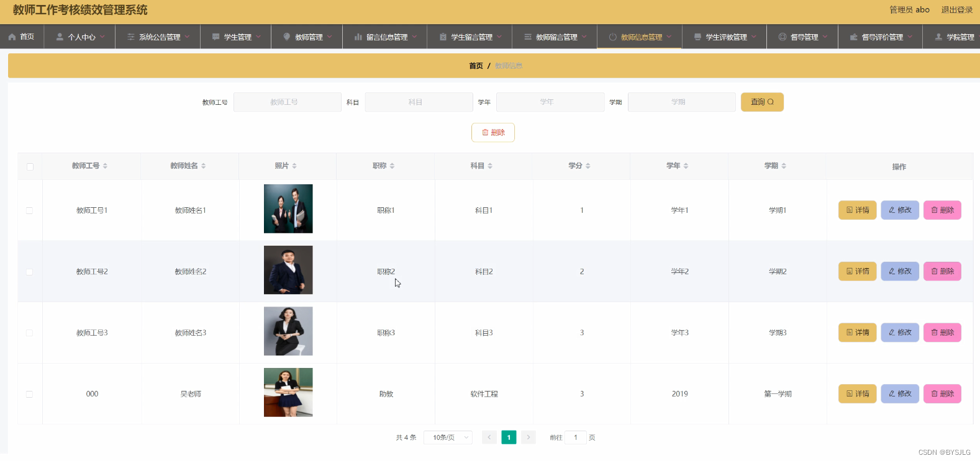Expand the 学生留言管理 menu chevron
This screenshot has height=461, width=980.
tap(499, 37)
